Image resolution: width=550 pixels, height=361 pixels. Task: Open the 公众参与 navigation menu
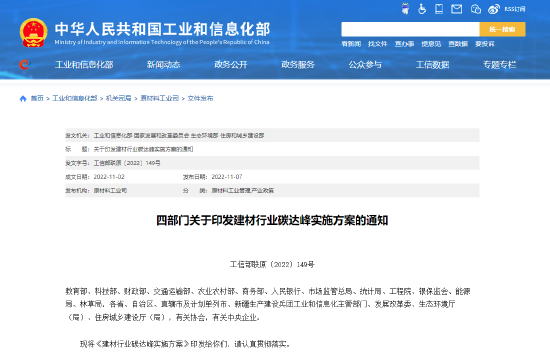(365, 65)
